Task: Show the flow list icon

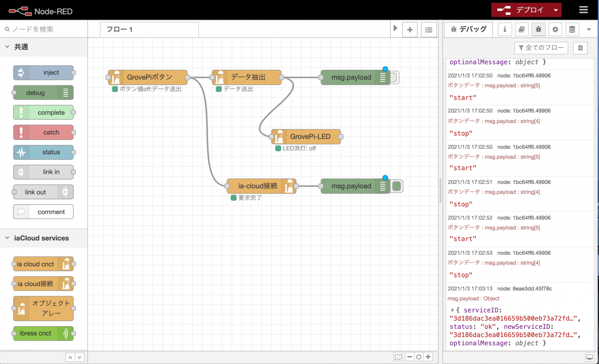Action: pyautogui.click(x=429, y=30)
